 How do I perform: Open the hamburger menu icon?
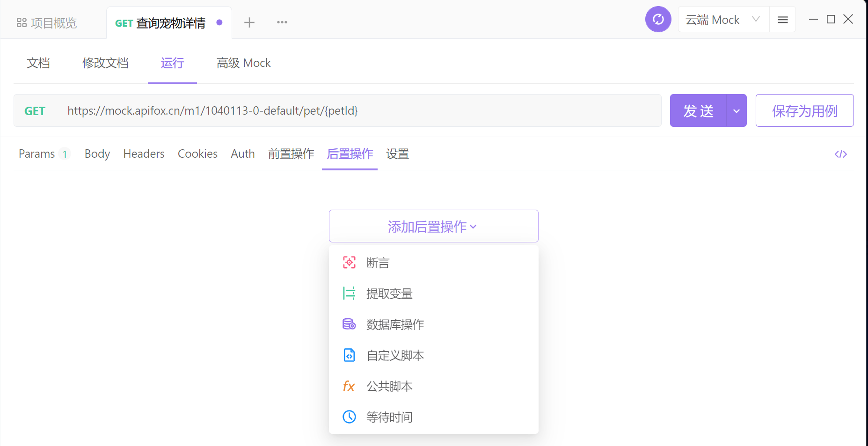[782, 19]
